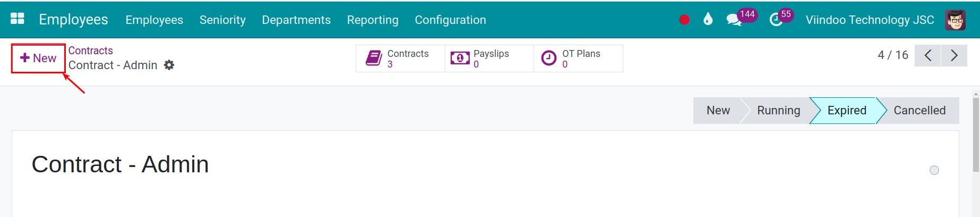
Task: Toggle the grey kanban state circle
Action: pos(934,170)
